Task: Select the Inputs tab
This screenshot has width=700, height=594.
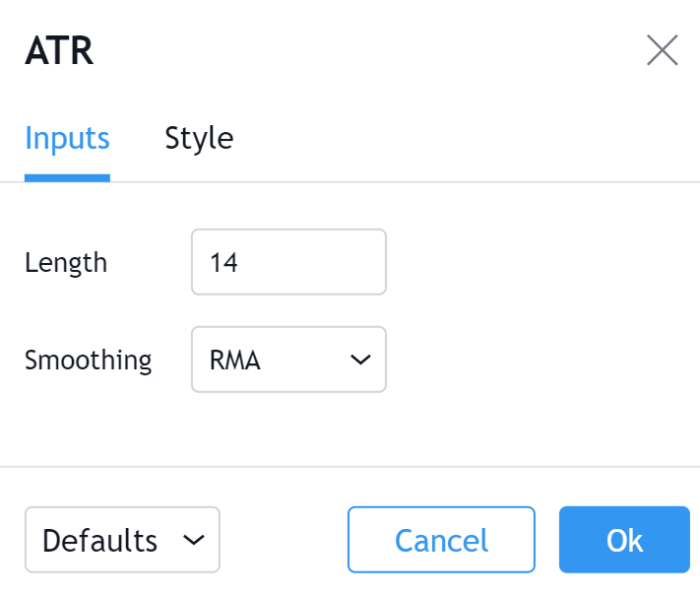Action: 67,138
